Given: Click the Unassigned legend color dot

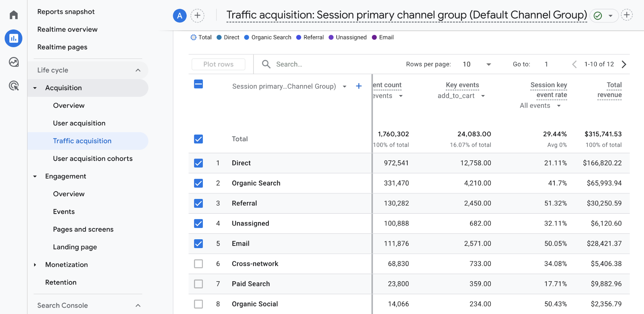Looking at the screenshot, I should (x=331, y=37).
